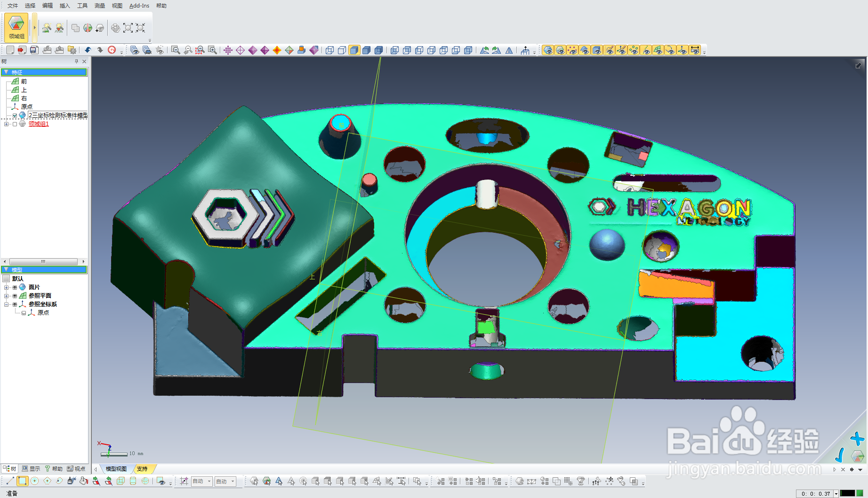Toggle visibility of 原点 under 参照坐标系
868x498 pixels.
[x=24, y=313]
